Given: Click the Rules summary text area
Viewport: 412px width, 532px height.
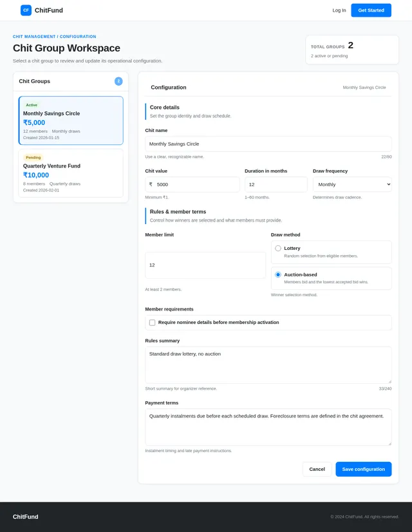Looking at the screenshot, I should tap(268, 365).
